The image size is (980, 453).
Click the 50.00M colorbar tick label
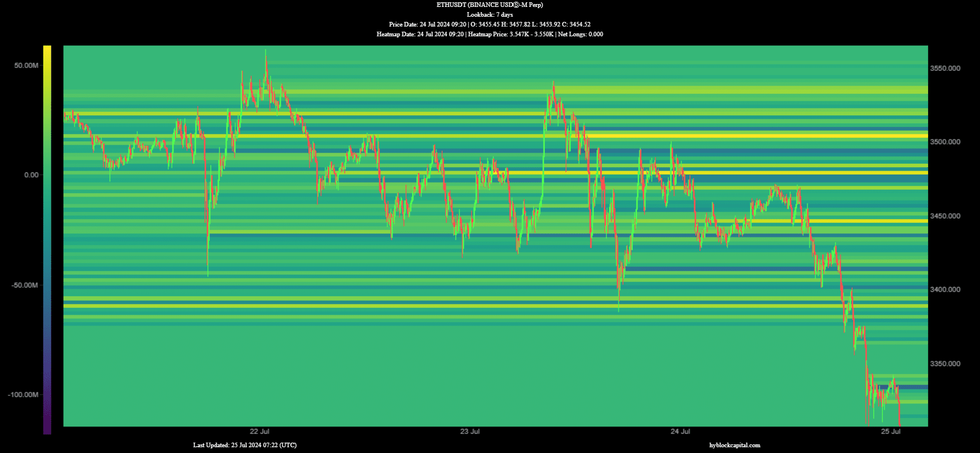coord(27,66)
